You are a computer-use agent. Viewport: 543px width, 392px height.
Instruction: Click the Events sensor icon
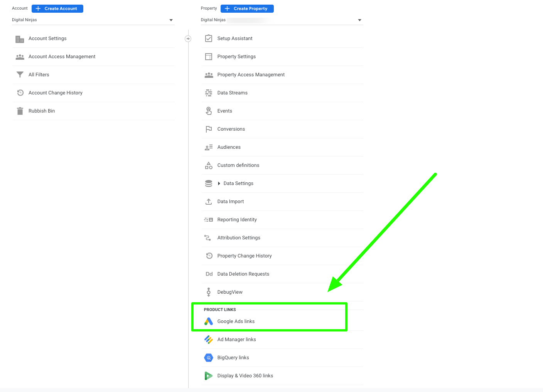pos(209,111)
